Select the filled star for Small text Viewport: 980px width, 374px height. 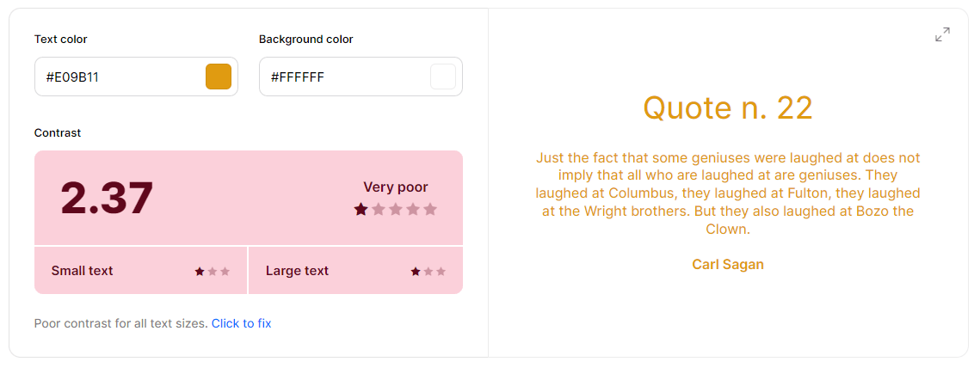point(200,271)
